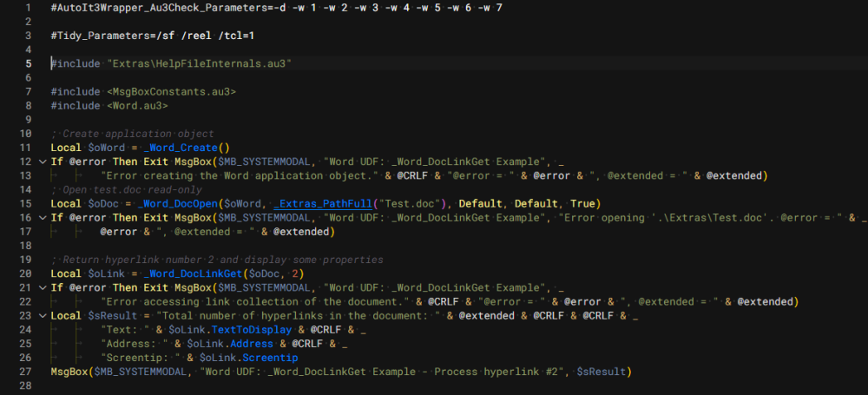This screenshot has width=868, height=395.
Task: Click line number 10 in the gutter
Action: click(x=25, y=134)
